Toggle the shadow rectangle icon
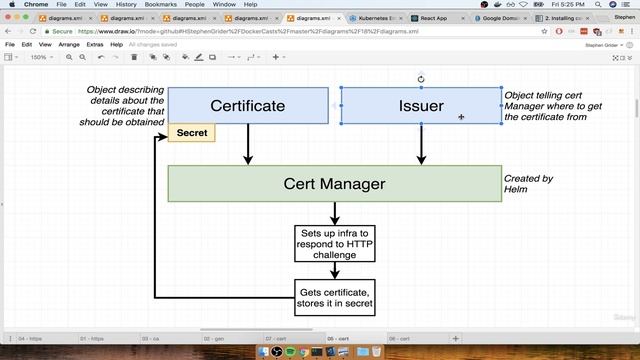This screenshot has width=640, height=360. (x=212, y=57)
